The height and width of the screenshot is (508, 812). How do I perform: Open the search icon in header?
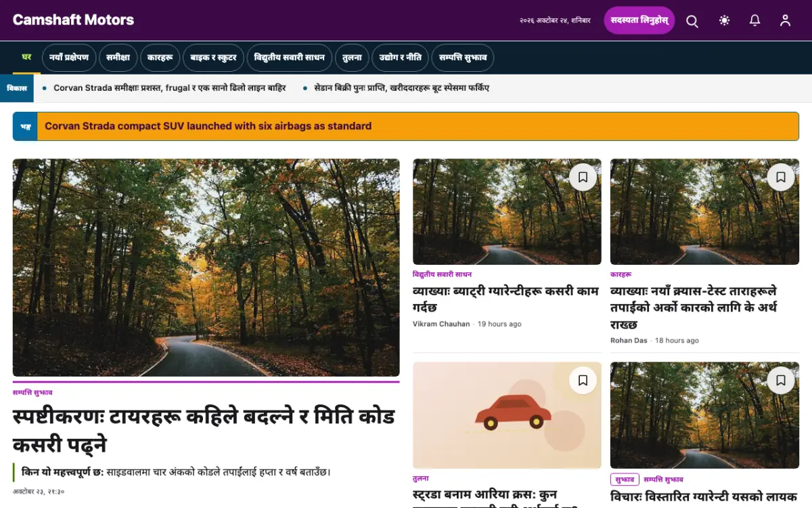(x=692, y=21)
